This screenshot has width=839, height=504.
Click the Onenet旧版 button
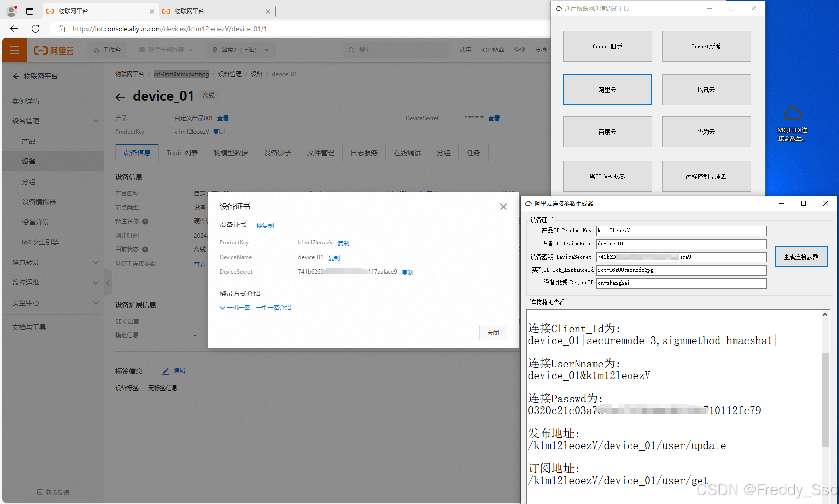click(x=608, y=46)
